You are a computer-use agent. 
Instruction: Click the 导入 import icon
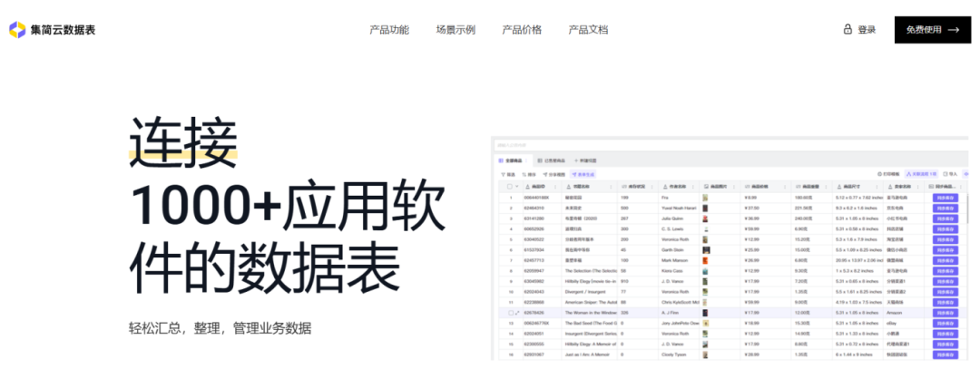pos(946,174)
